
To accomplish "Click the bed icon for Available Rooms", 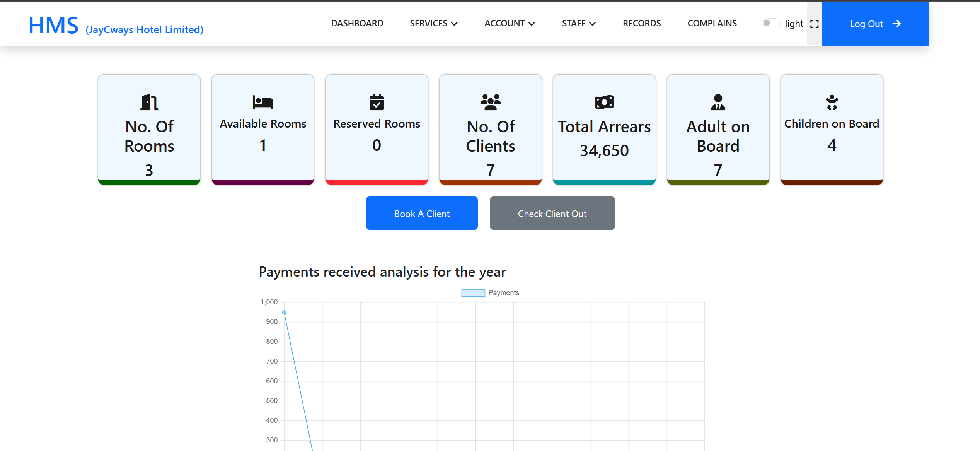I will 263,102.
